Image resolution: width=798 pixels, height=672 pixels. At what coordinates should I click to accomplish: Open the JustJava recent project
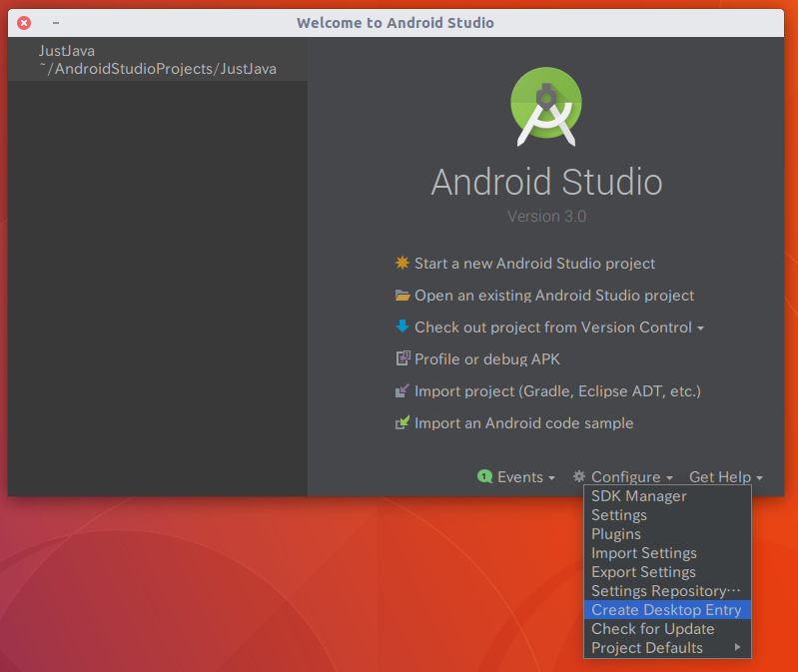tap(157, 59)
